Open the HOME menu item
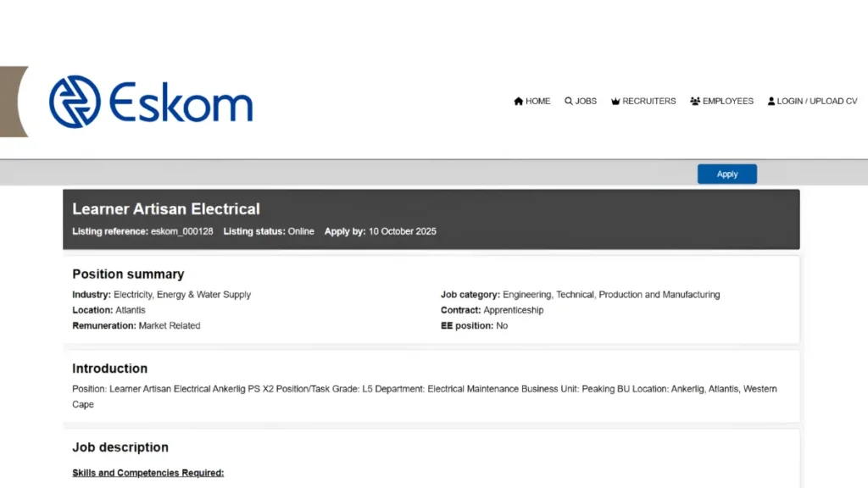The image size is (868, 488). tap(537, 102)
